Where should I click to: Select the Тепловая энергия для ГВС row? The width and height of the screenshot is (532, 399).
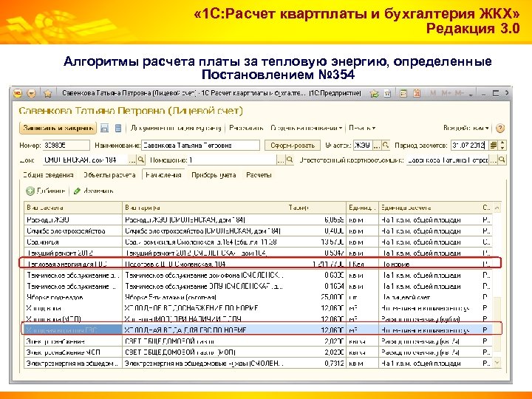pos(259,265)
